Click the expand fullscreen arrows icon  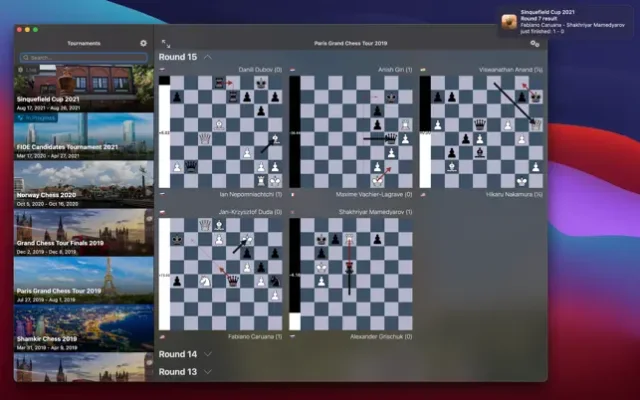(x=166, y=44)
